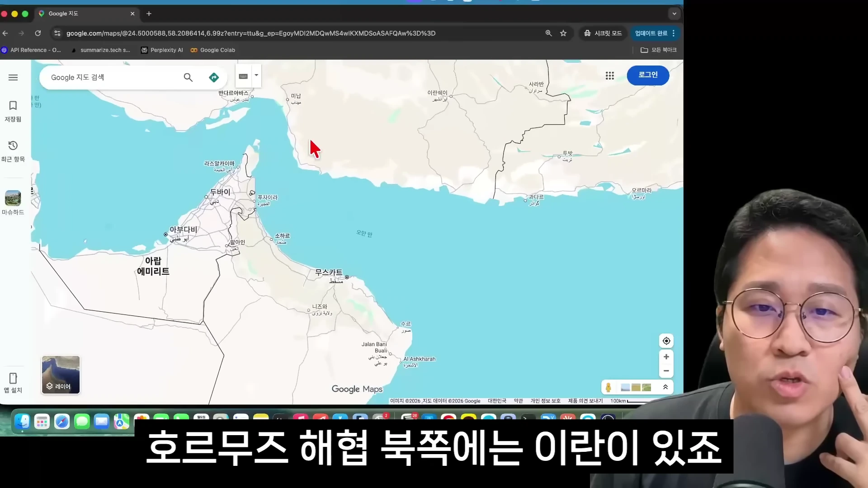Go back in browser history
The height and width of the screenshot is (488, 868).
coord(5,33)
